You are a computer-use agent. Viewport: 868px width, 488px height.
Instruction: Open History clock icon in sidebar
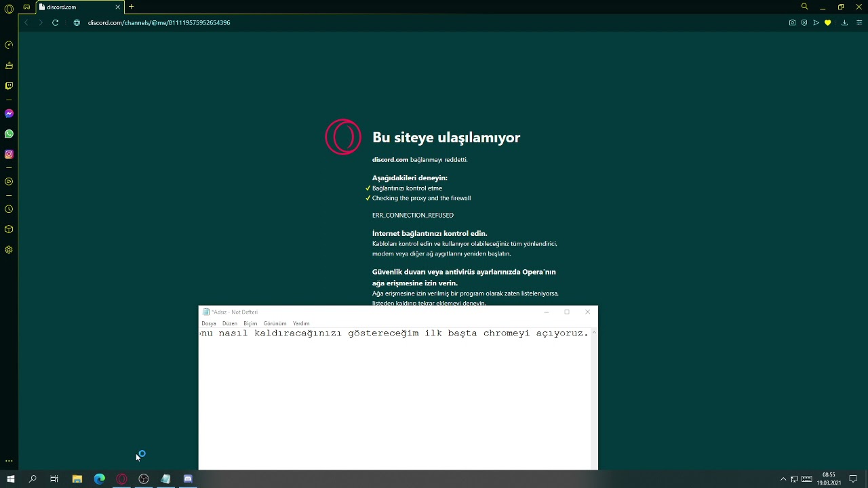pyautogui.click(x=9, y=209)
